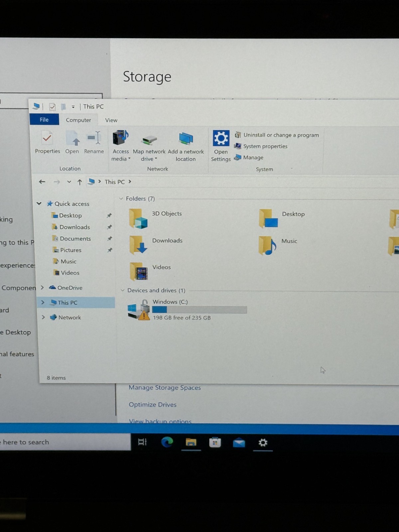Open the File menu tab

pos(44,120)
